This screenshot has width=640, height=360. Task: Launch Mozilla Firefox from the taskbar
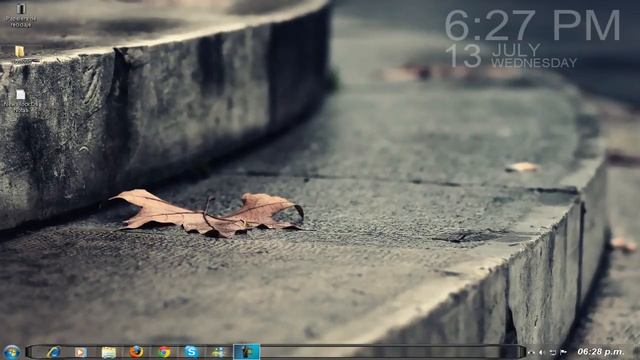136,351
